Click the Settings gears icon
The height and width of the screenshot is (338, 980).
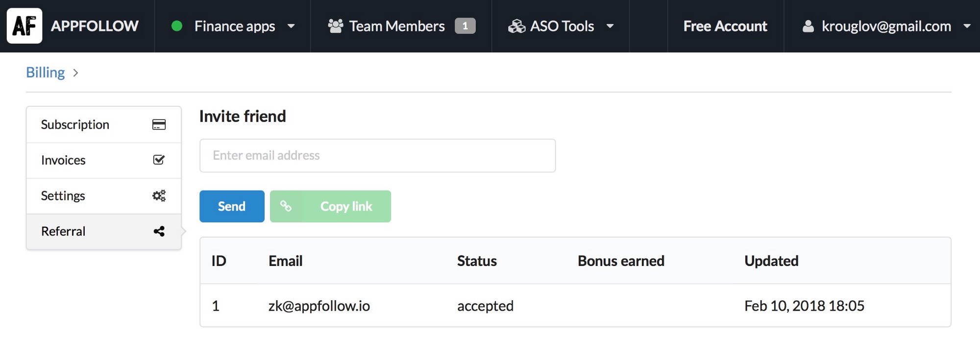tap(159, 195)
